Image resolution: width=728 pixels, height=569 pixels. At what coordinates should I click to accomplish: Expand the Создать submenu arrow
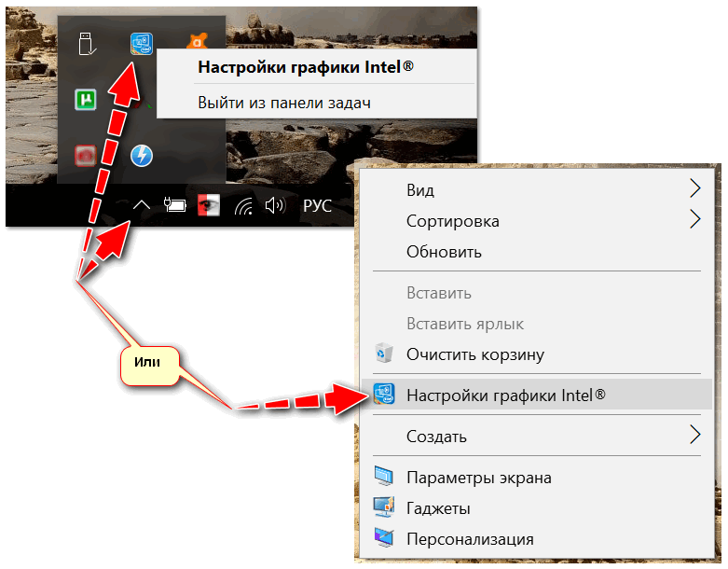[x=694, y=435]
